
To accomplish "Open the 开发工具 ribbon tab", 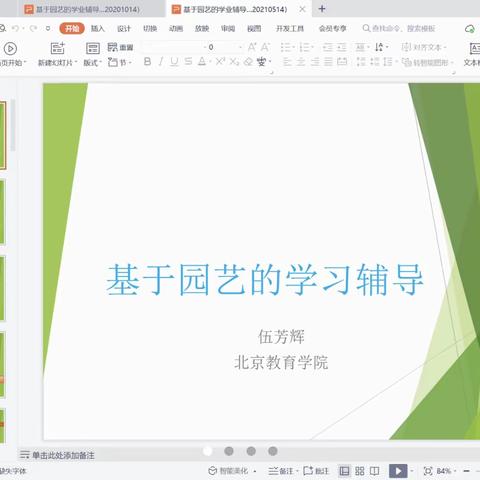I will [290, 29].
